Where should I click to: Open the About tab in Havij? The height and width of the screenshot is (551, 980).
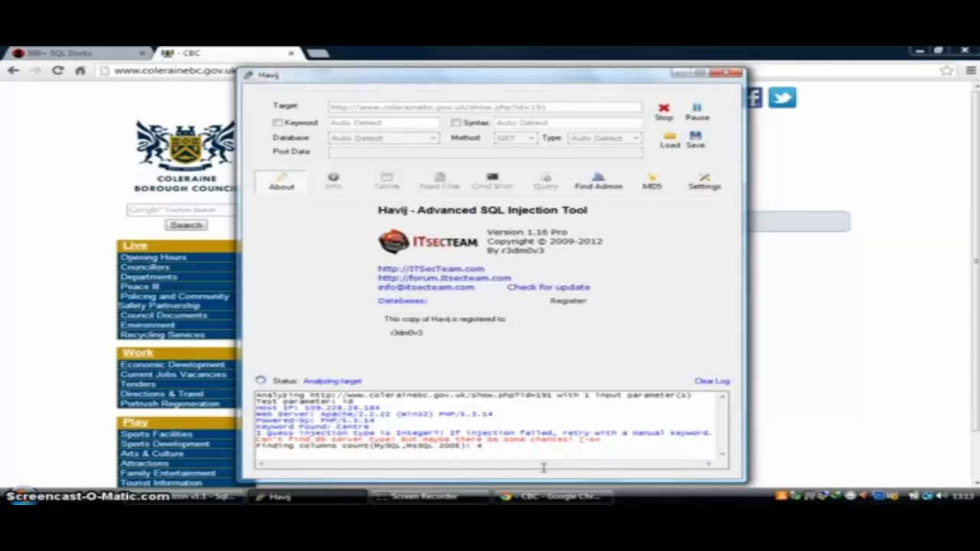[281, 181]
